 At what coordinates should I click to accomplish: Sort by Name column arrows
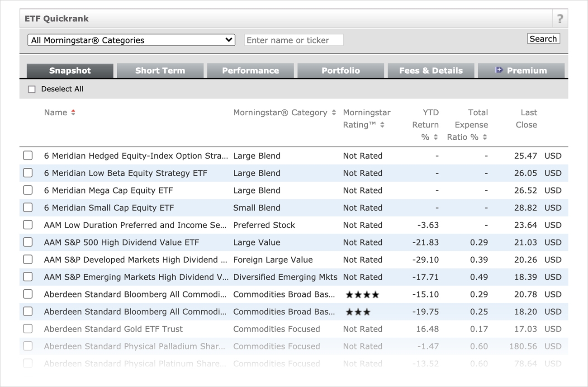73,113
